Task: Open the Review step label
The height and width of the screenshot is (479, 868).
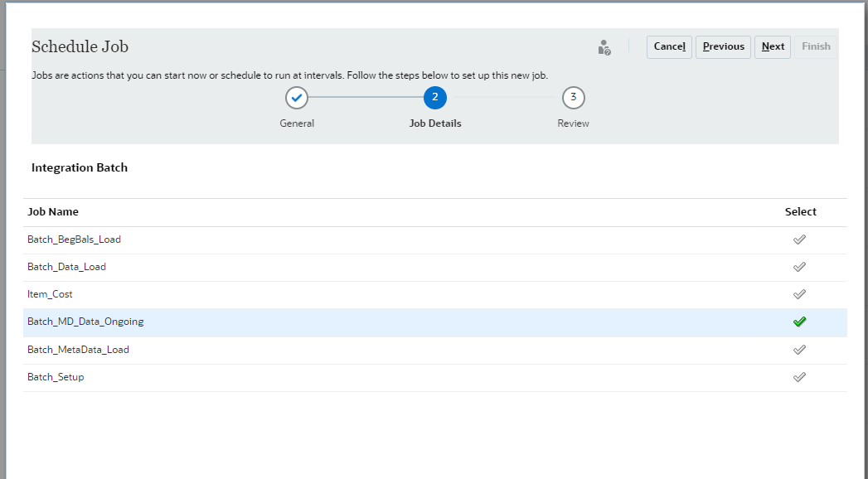Action: pos(573,123)
